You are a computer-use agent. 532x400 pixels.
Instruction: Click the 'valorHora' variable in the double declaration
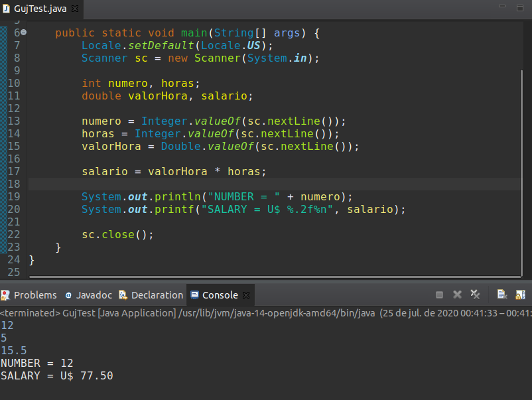pyautogui.click(x=158, y=96)
